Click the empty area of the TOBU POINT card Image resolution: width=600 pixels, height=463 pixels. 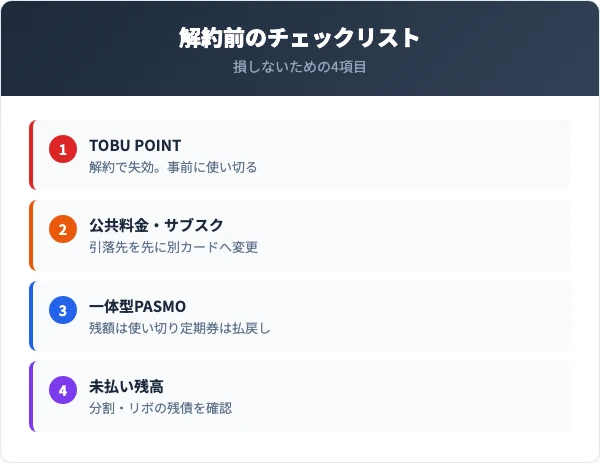click(413, 155)
